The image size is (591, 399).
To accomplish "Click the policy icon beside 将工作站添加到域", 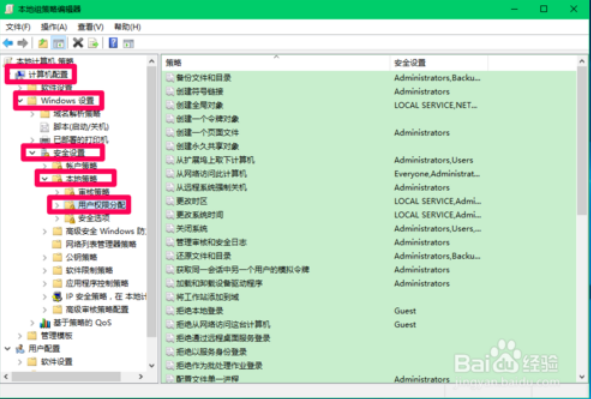I will [170, 297].
